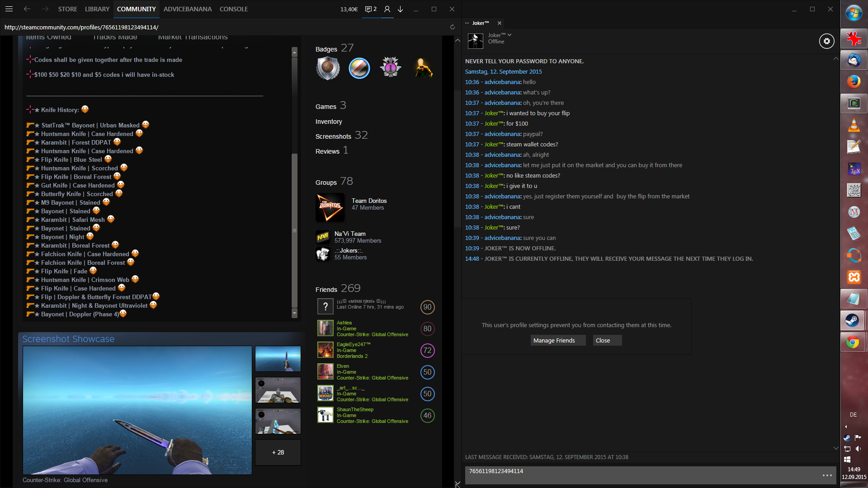868x488 pixels.
Task: Open the chat input options ellipsis
Action: (x=827, y=475)
